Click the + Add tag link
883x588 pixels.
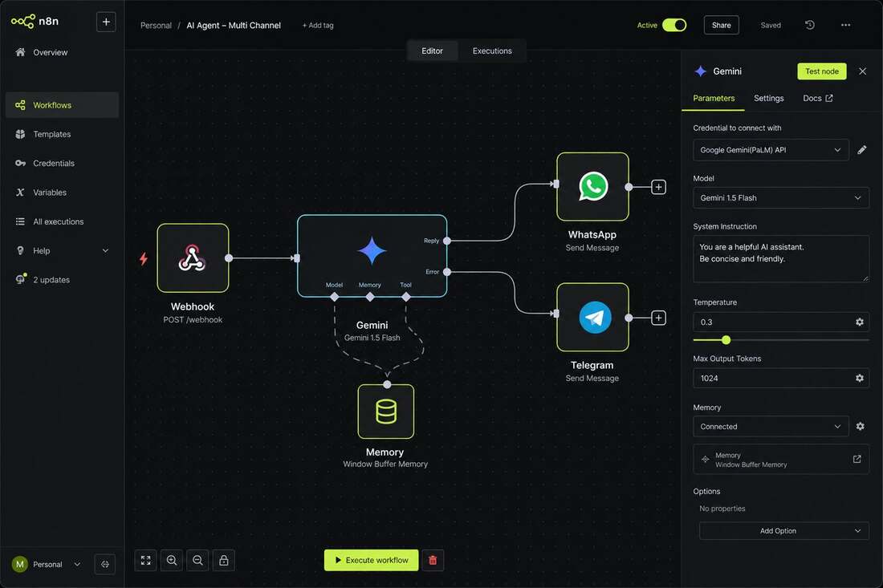318,26
